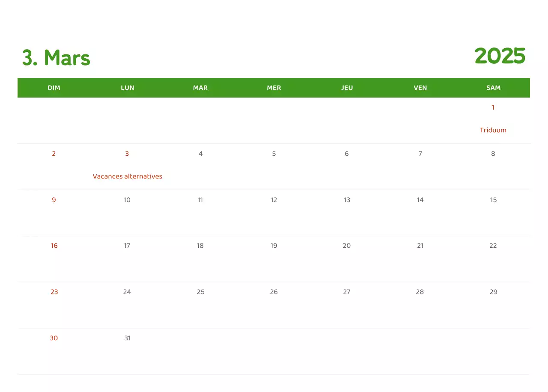
Task: Click the MAR column header
Action: (200, 88)
